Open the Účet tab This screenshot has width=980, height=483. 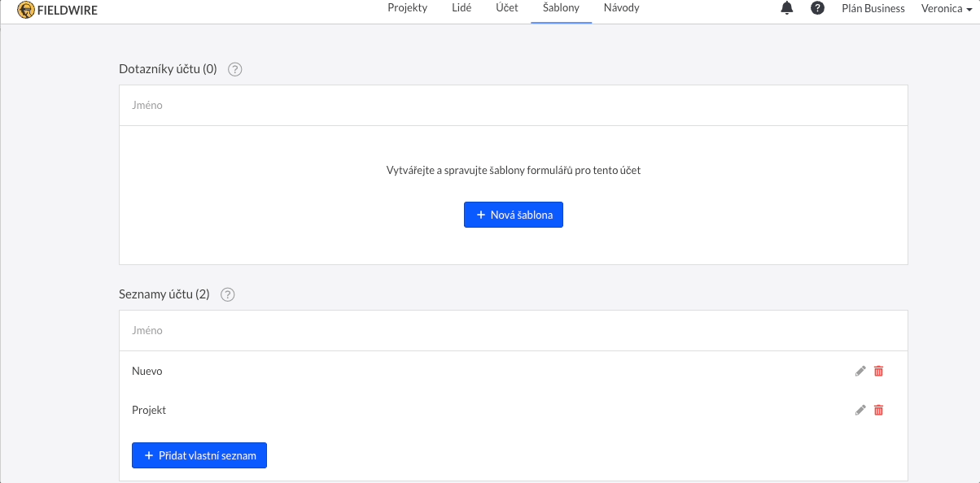click(x=506, y=8)
